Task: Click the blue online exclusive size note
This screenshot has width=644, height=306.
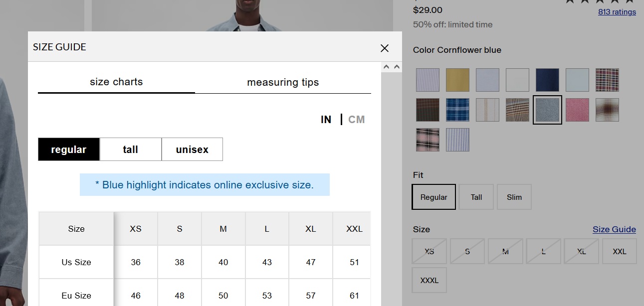Action: click(205, 185)
